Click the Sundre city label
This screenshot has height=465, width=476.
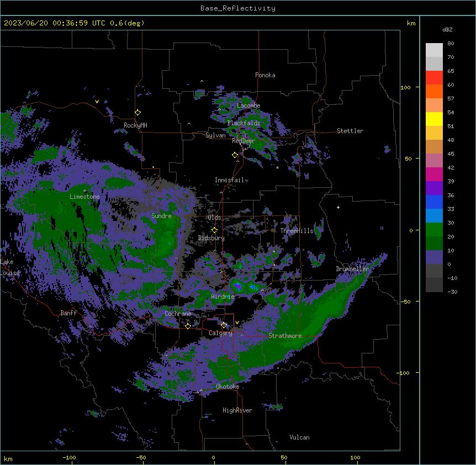point(161,216)
